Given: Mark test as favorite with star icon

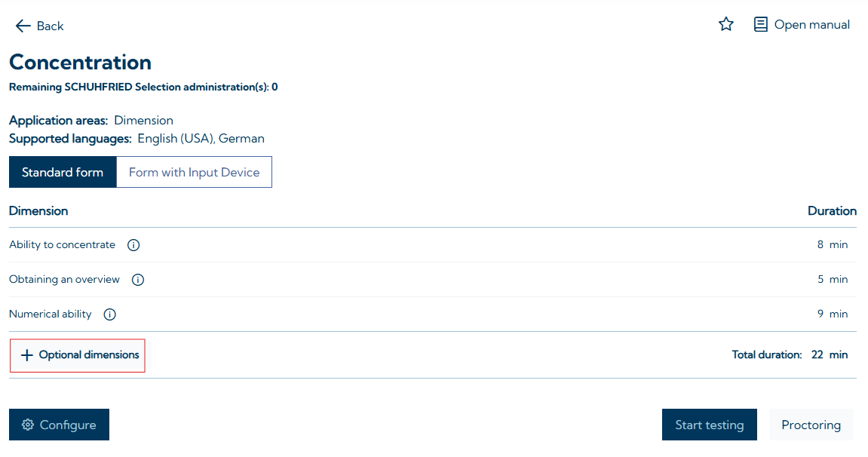Looking at the screenshot, I should 726,25.
